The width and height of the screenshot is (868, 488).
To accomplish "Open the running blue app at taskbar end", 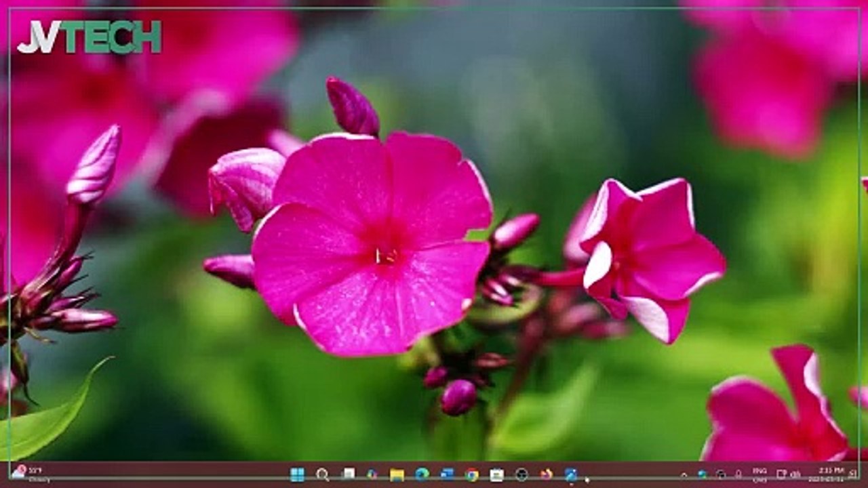I will point(571,474).
